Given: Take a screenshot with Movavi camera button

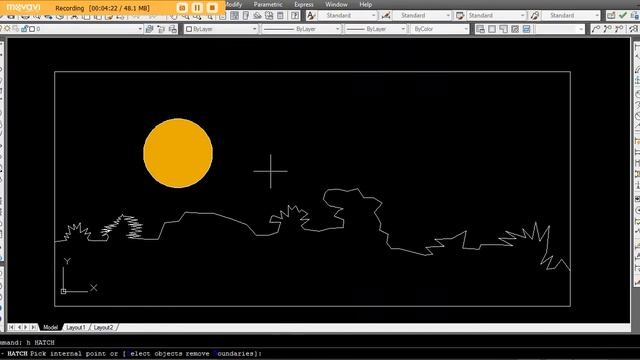Looking at the screenshot, I should [182, 8].
